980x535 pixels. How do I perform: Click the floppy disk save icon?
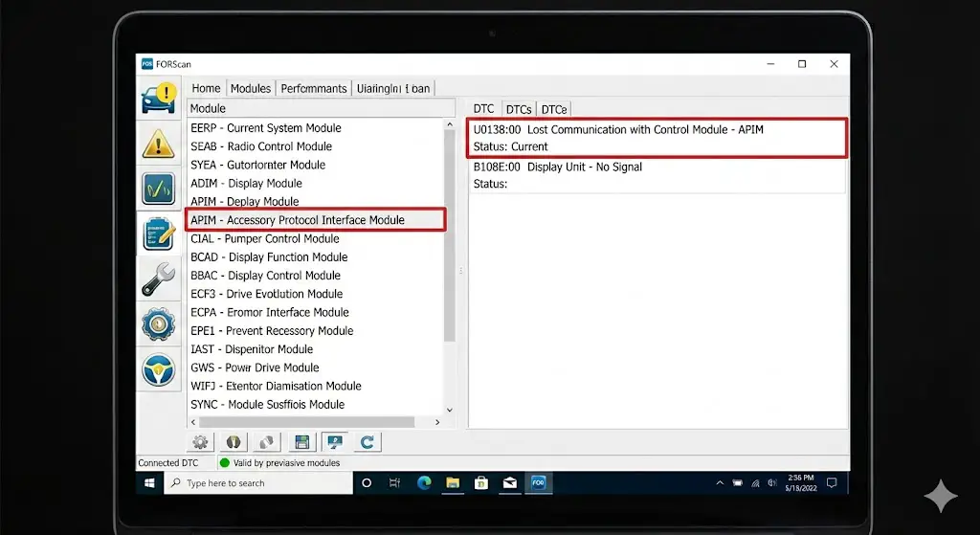click(x=301, y=442)
